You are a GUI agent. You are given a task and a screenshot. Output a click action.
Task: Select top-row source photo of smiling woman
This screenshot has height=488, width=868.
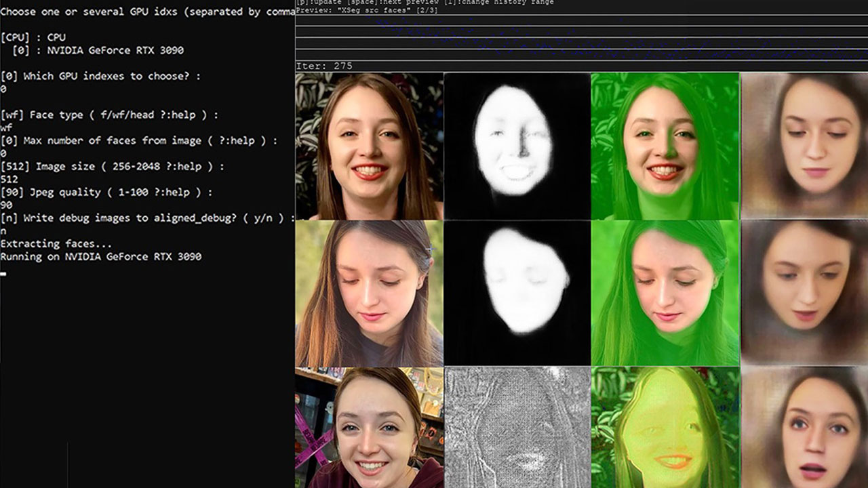pos(370,146)
